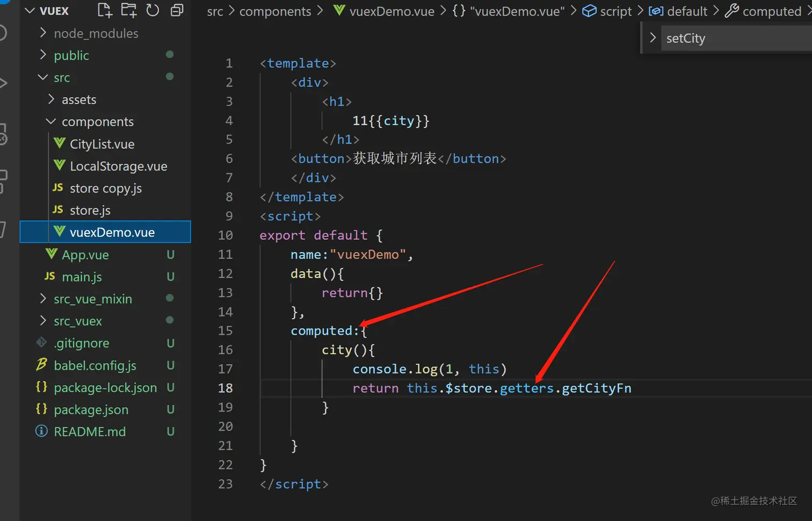812x521 pixels.
Task: Expand the setCity outline entry
Action: pos(653,38)
